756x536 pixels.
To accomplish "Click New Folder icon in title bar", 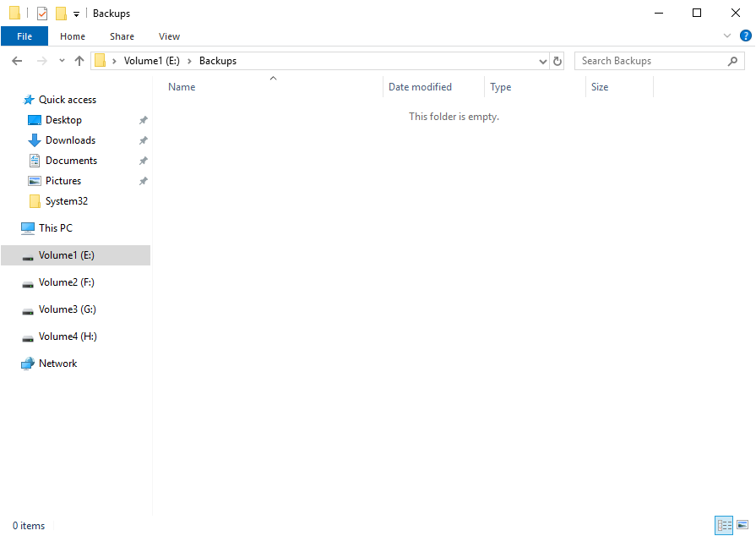I will [x=61, y=14].
